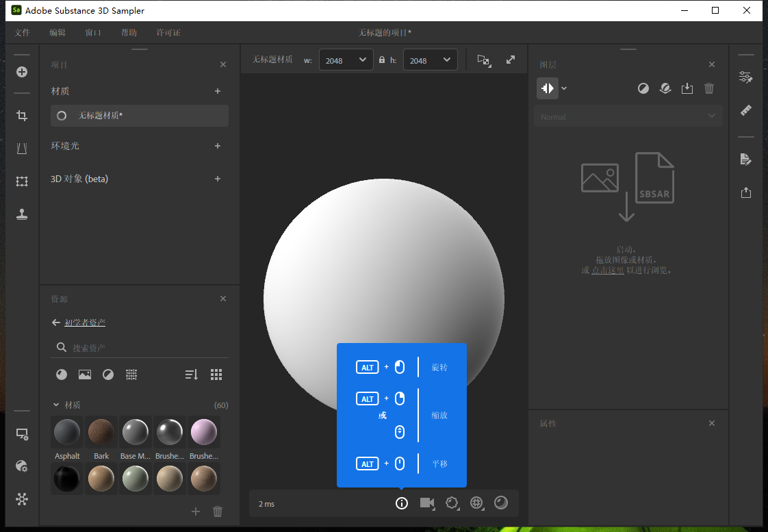
Task: Click the camera icon in viewport bottom bar
Action: pyautogui.click(x=426, y=503)
